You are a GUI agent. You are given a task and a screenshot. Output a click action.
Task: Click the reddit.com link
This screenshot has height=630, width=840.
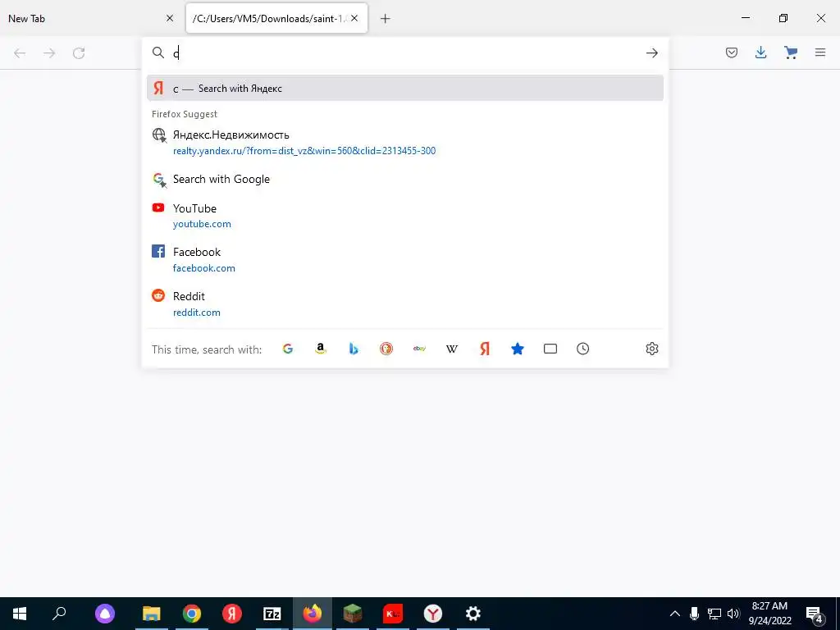point(197,313)
